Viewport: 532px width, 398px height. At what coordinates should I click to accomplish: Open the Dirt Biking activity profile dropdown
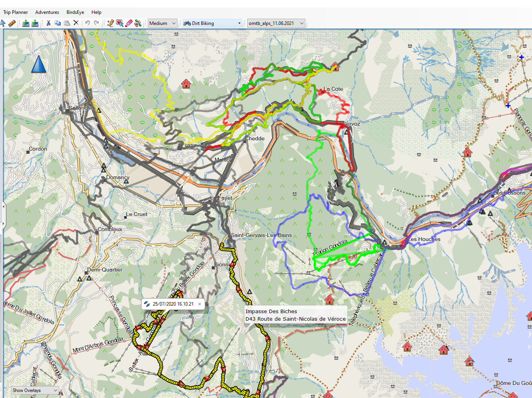click(212, 23)
